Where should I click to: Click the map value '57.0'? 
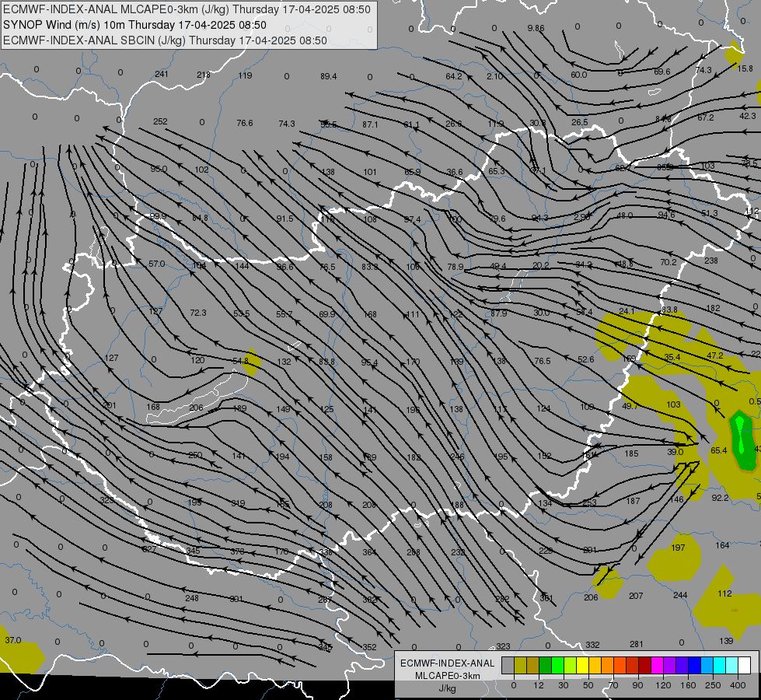click(x=156, y=264)
